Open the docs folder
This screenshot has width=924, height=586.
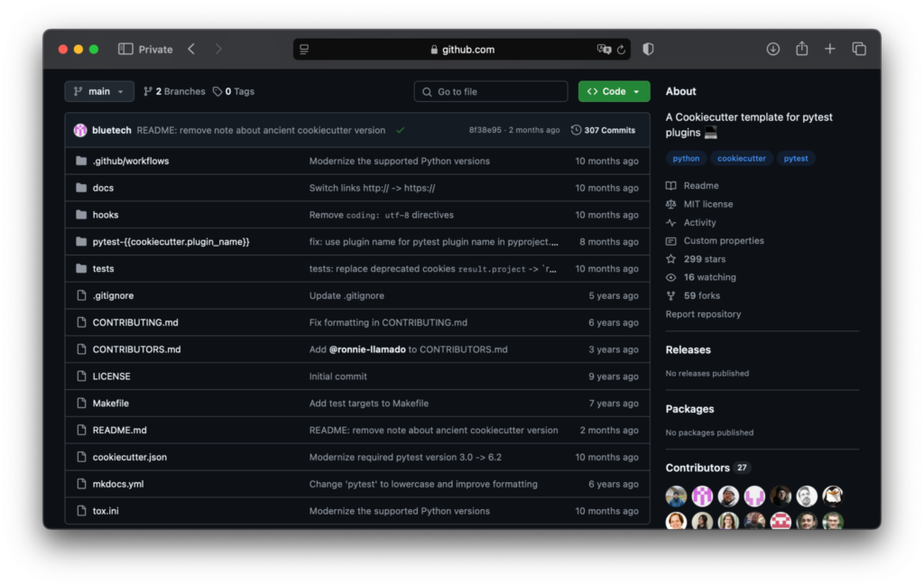103,188
